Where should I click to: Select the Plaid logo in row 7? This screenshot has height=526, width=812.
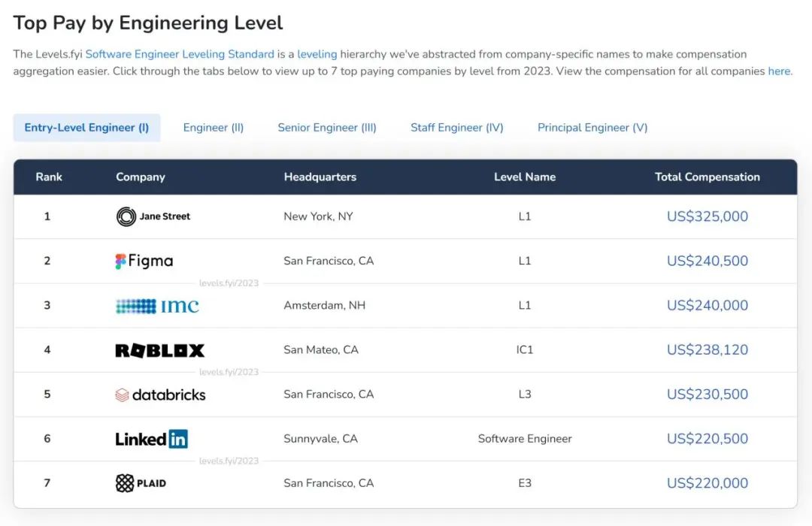tap(141, 483)
